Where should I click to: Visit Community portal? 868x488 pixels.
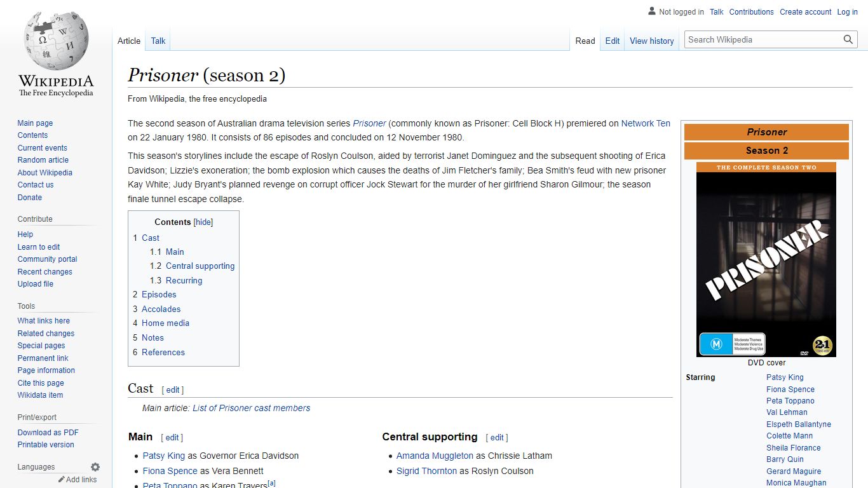[x=48, y=259]
